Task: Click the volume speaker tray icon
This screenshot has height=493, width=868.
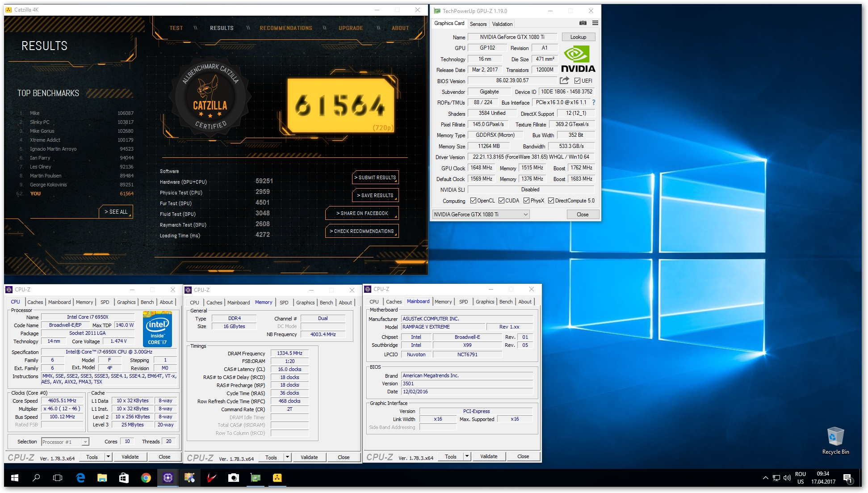Action: coord(787,478)
